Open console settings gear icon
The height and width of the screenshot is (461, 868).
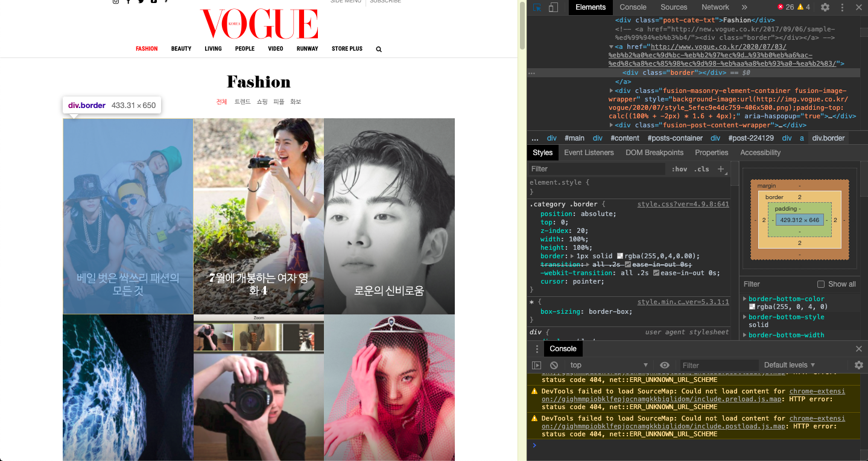click(x=859, y=365)
